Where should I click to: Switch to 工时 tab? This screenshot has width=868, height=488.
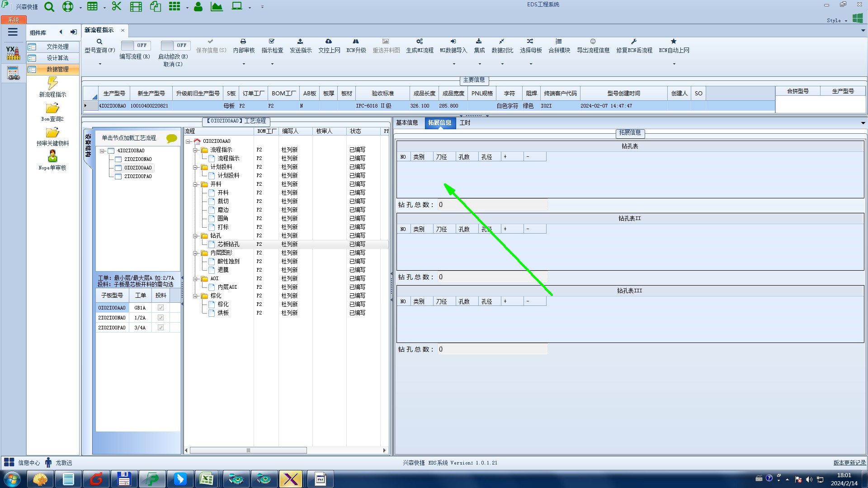465,123
